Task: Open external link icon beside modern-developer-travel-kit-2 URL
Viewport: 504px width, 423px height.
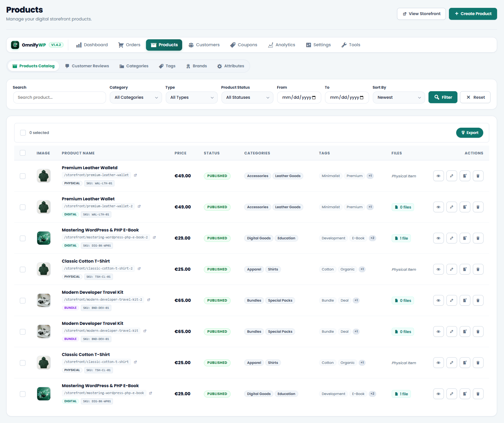Action: (x=148, y=300)
